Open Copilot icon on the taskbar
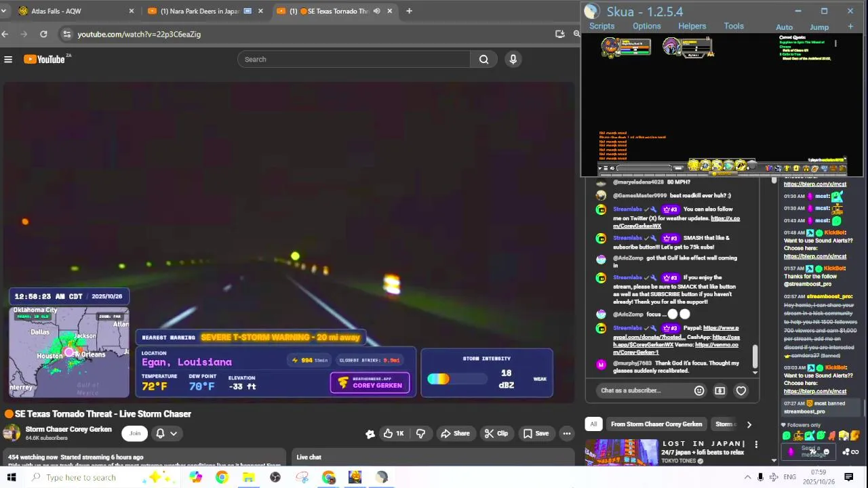The image size is (868, 488). point(195,477)
